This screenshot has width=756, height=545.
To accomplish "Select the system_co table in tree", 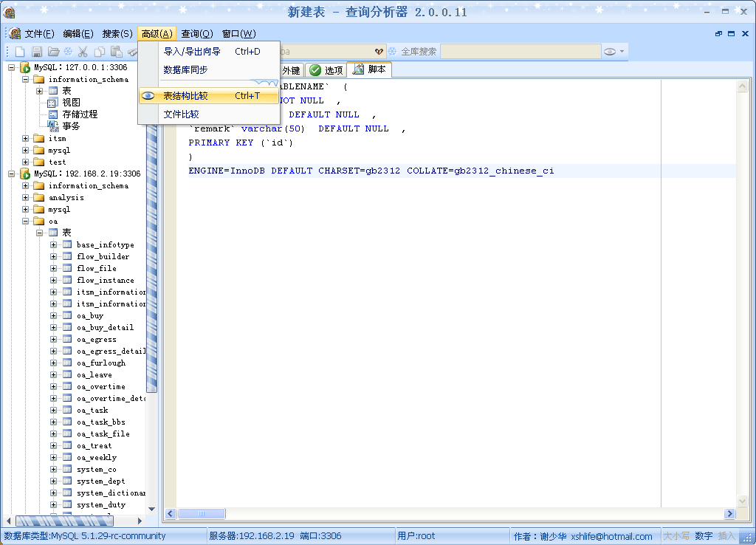I will point(97,469).
